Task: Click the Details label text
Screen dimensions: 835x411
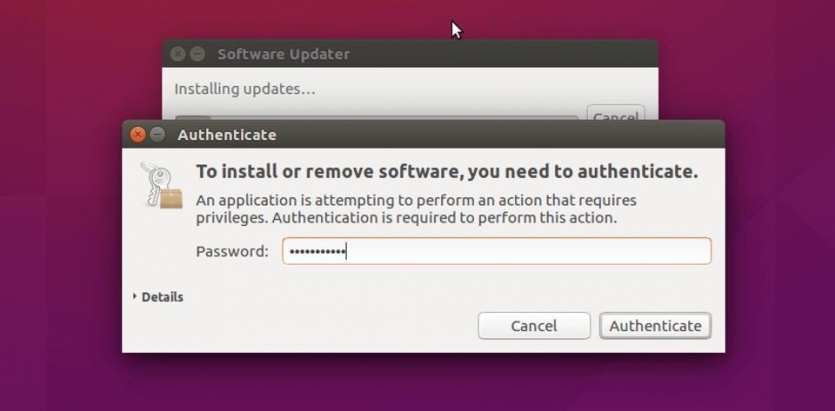Action: click(162, 297)
